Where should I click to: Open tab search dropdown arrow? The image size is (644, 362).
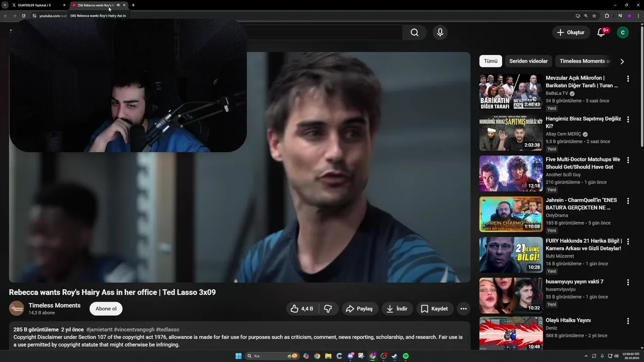tap(5, 5)
